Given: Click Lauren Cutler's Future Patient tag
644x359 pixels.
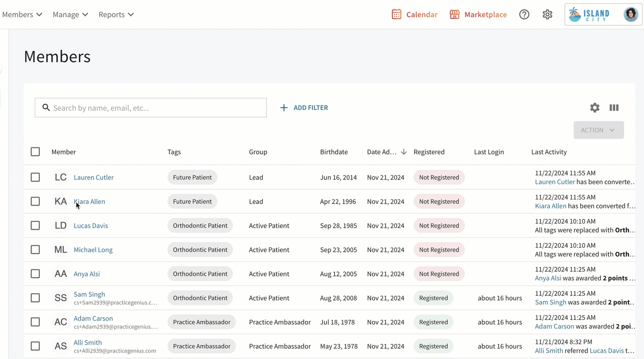Looking at the screenshot, I should click(x=193, y=177).
